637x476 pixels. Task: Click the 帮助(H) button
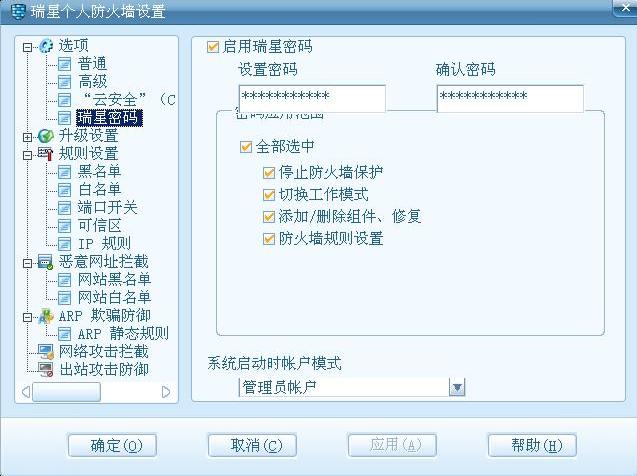[532, 446]
